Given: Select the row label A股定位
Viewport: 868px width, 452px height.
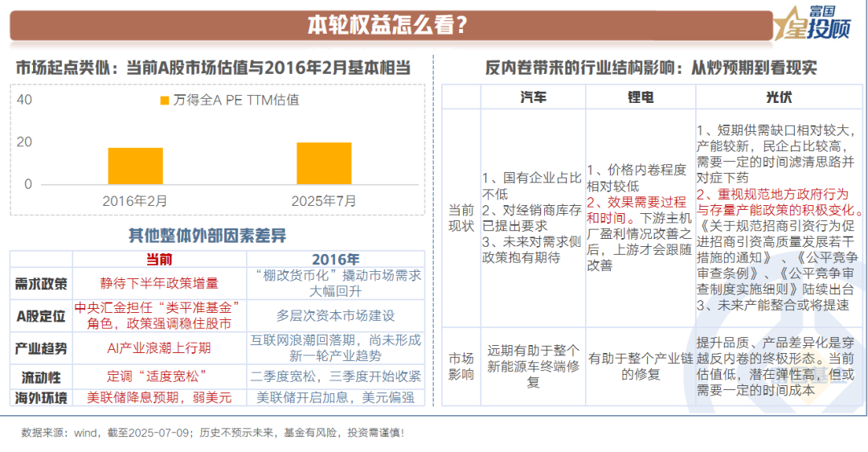Looking at the screenshot, I should coord(41,316).
